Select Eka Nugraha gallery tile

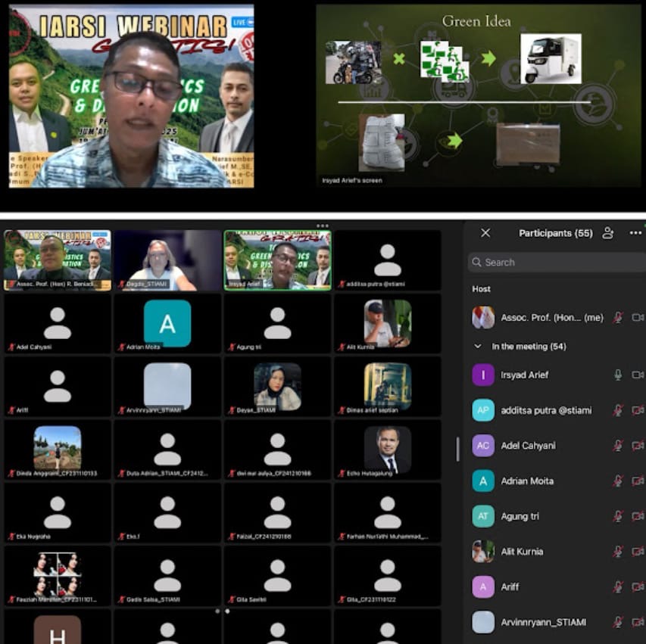pos(58,512)
